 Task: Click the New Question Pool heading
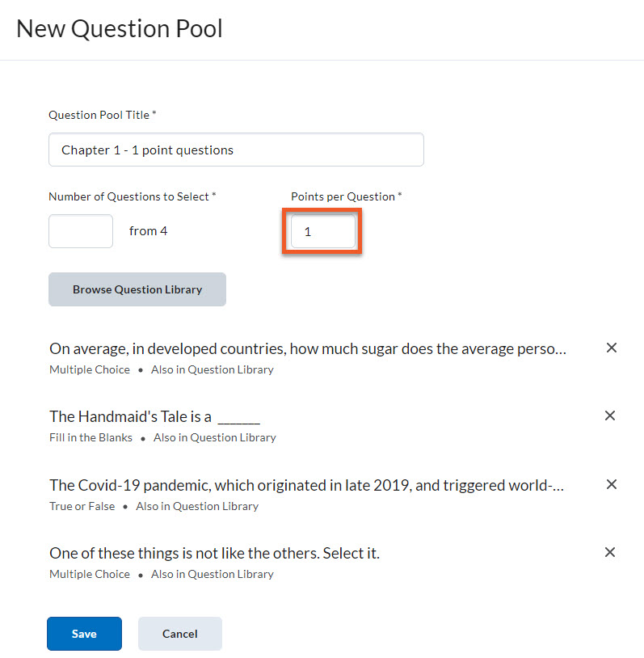click(x=120, y=29)
